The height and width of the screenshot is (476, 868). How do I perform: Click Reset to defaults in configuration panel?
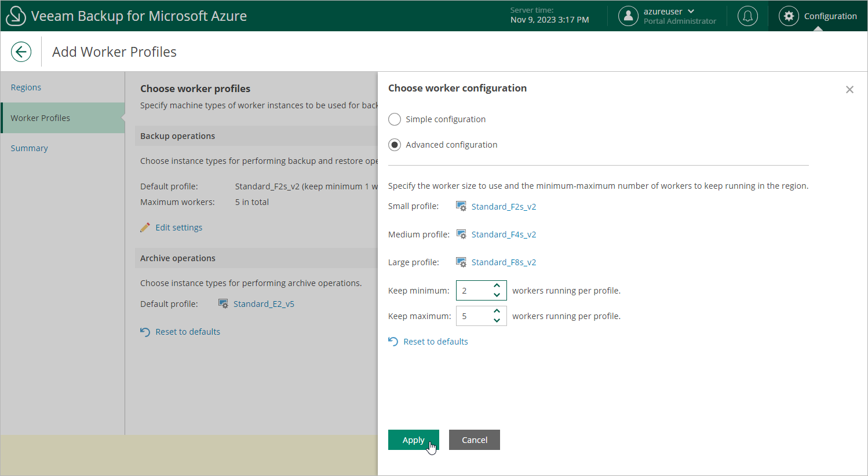[x=436, y=342]
